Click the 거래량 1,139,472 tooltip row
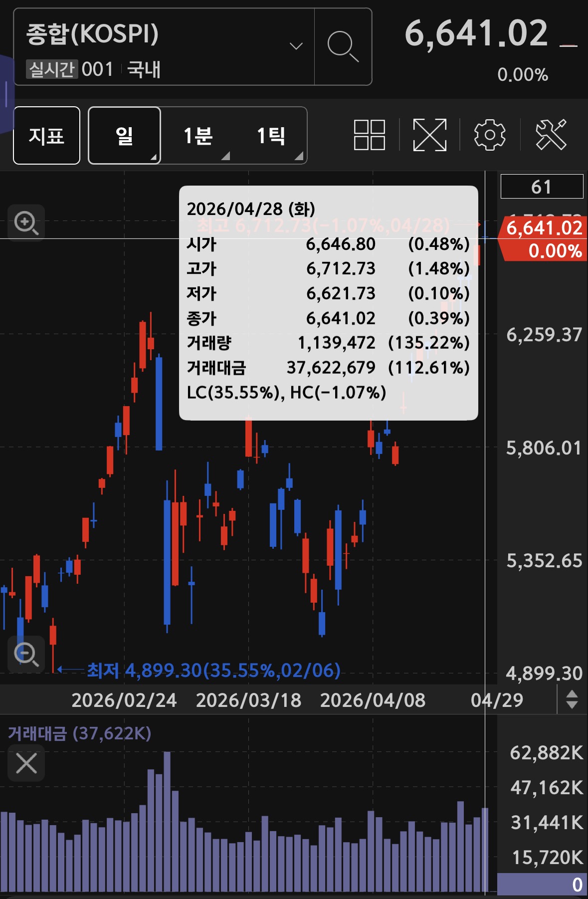Image resolution: width=588 pixels, height=899 pixels. [x=328, y=343]
